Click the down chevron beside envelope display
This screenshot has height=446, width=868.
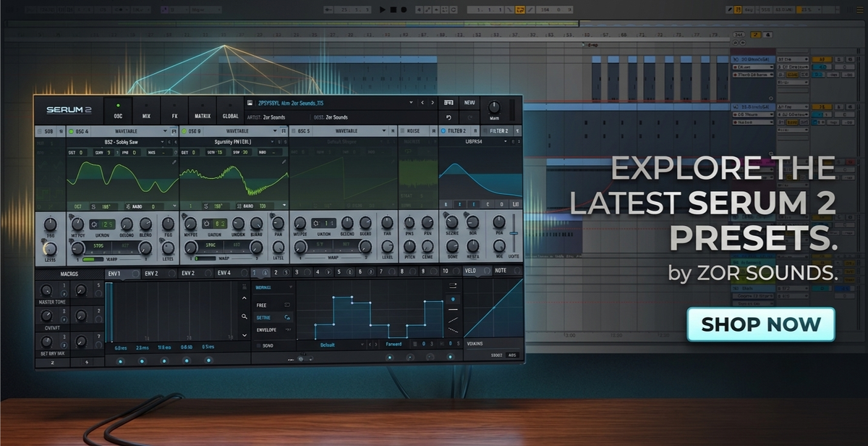244,336
